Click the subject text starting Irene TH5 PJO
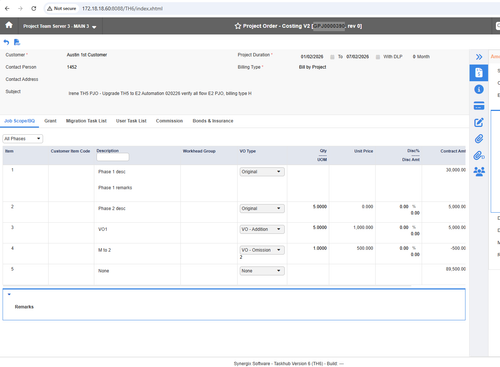The width and height of the screenshot is (500, 367). tap(160, 94)
